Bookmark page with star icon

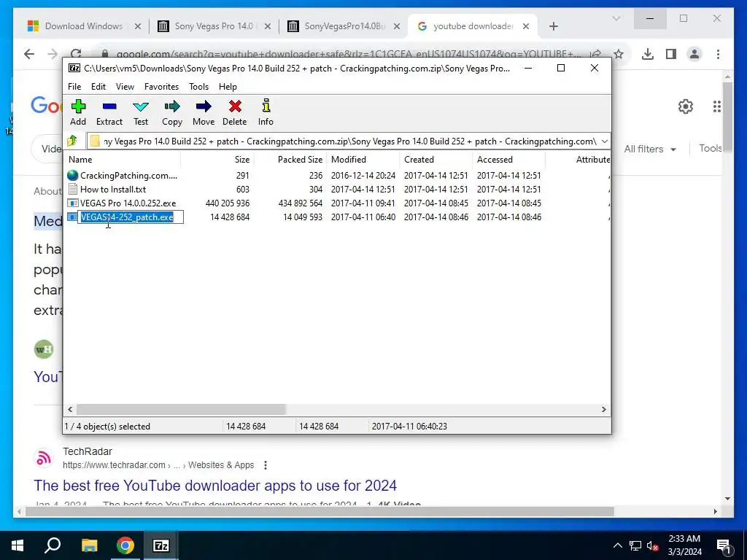tap(619, 54)
